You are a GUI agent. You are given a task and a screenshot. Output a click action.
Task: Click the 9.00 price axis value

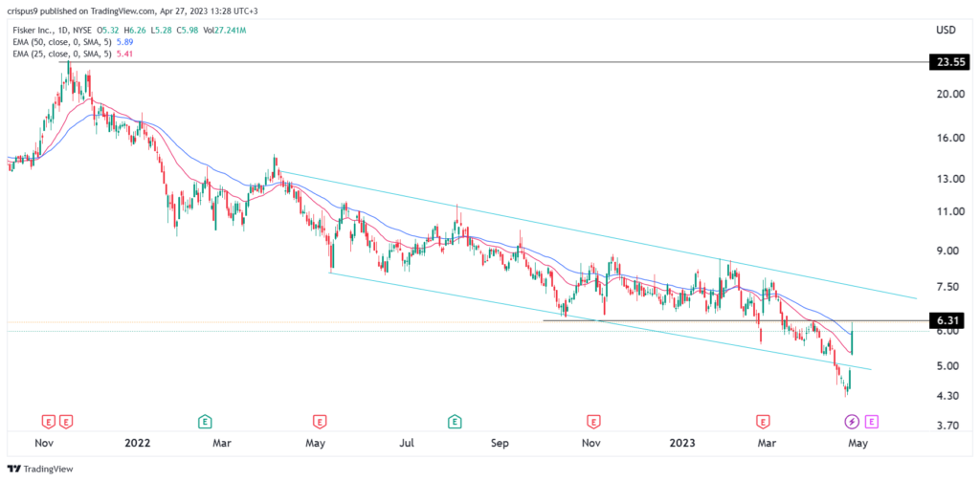click(x=947, y=251)
